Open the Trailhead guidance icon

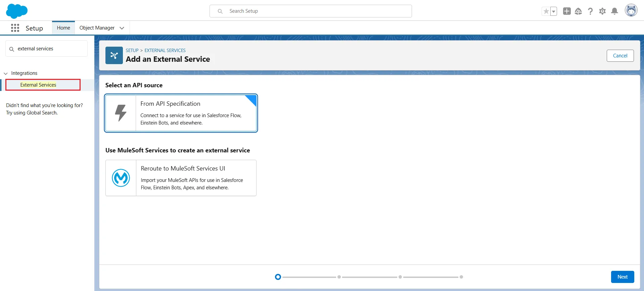coord(578,11)
